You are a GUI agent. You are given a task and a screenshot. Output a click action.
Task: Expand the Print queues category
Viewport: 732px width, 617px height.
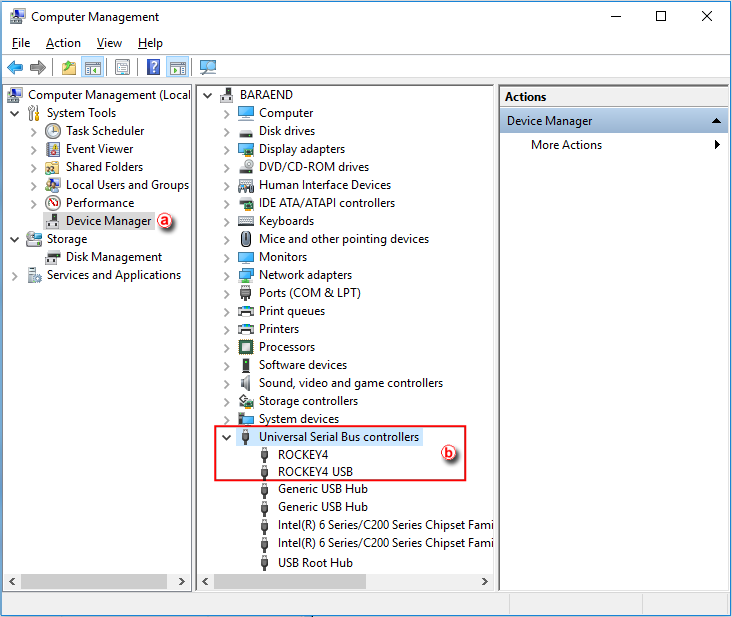click(x=226, y=312)
